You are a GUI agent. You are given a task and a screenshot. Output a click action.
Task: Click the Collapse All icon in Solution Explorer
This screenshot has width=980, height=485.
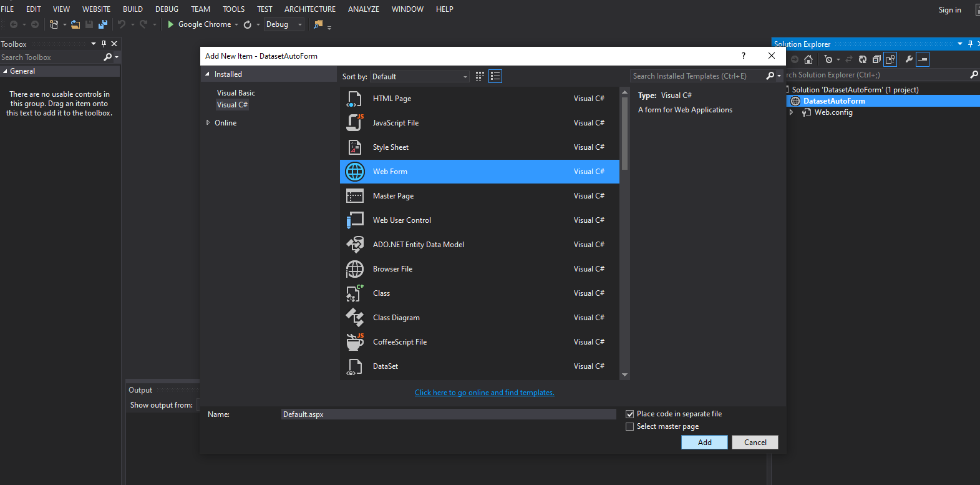pyautogui.click(x=876, y=59)
